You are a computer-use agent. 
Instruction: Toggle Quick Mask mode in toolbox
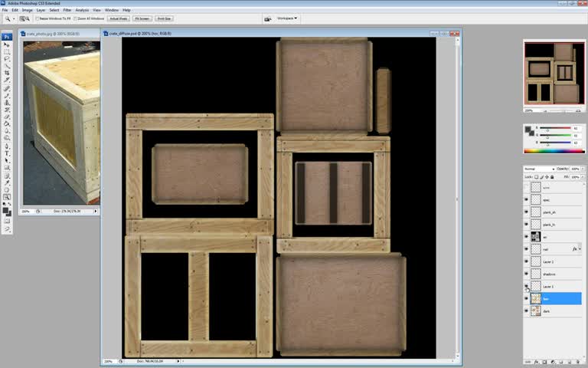7,221
